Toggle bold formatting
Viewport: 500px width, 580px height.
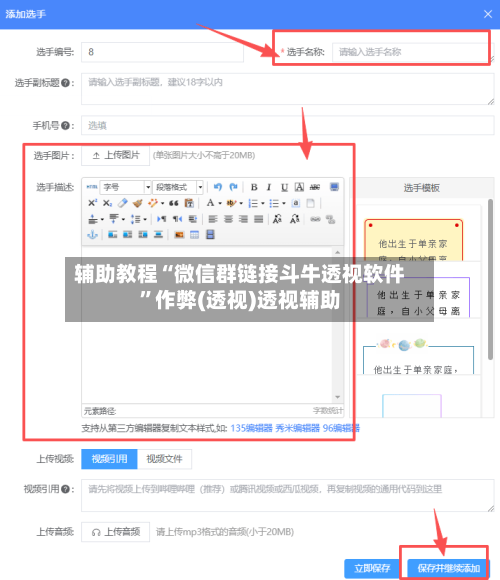(x=254, y=187)
